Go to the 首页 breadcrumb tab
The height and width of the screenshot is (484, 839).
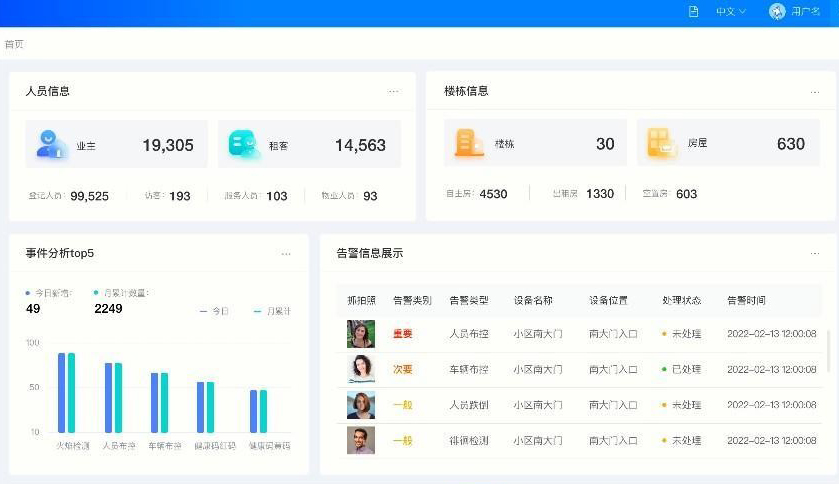click(x=14, y=45)
